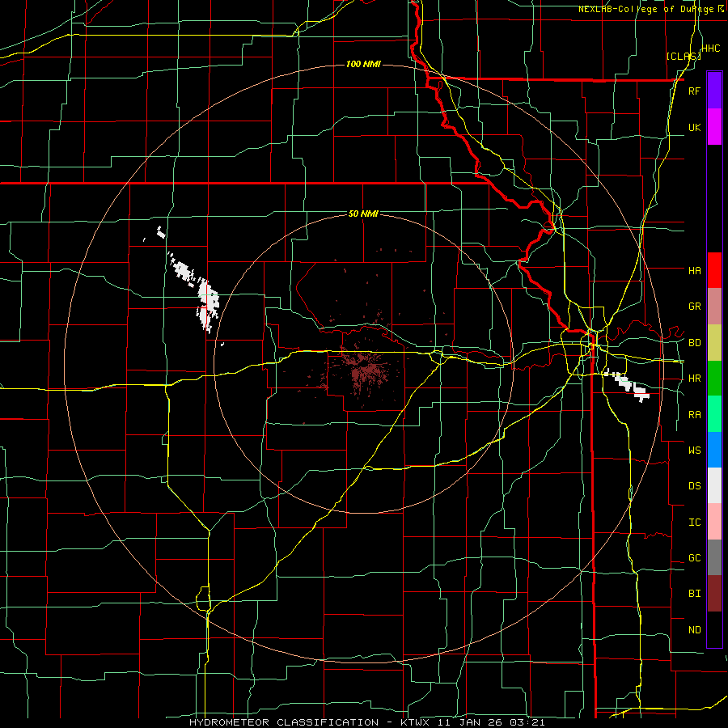This screenshot has width=728, height=728.
Task: Click the GC legend label
Action: [x=694, y=557]
